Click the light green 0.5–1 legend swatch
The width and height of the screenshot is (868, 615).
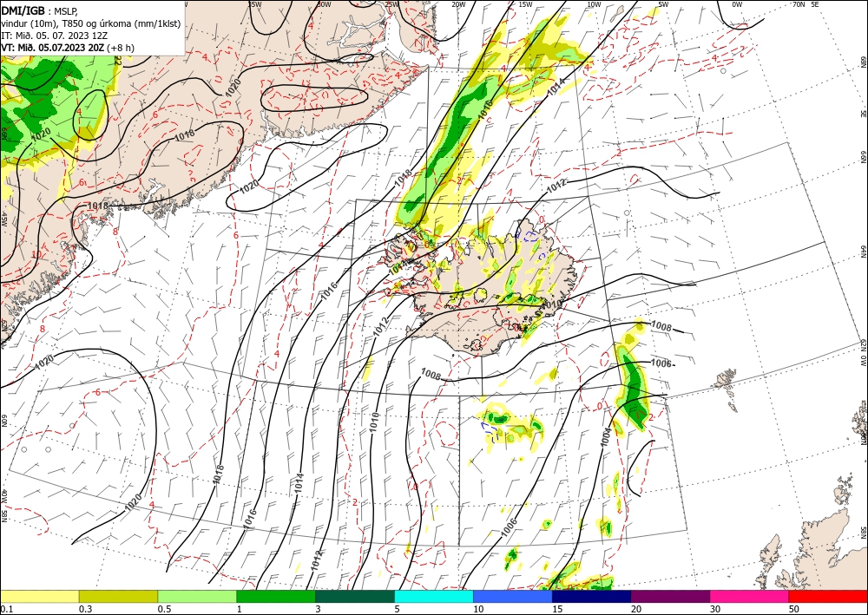pyautogui.click(x=197, y=596)
